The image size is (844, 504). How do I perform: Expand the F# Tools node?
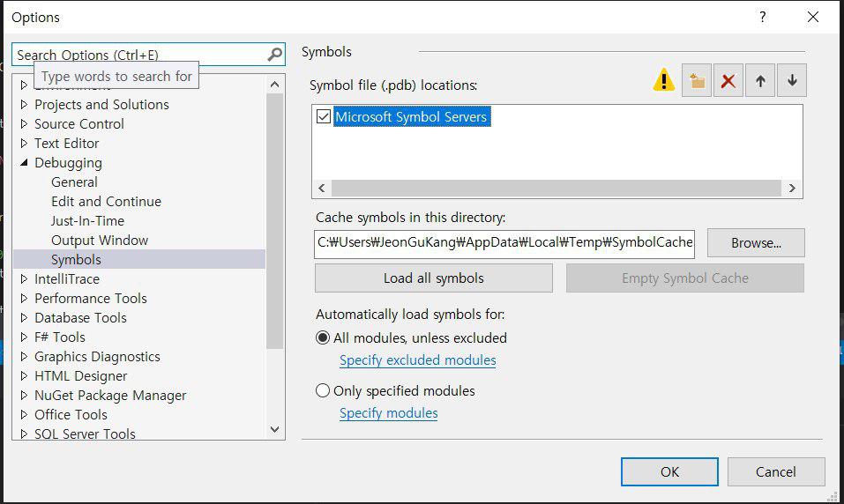tap(24, 337)
